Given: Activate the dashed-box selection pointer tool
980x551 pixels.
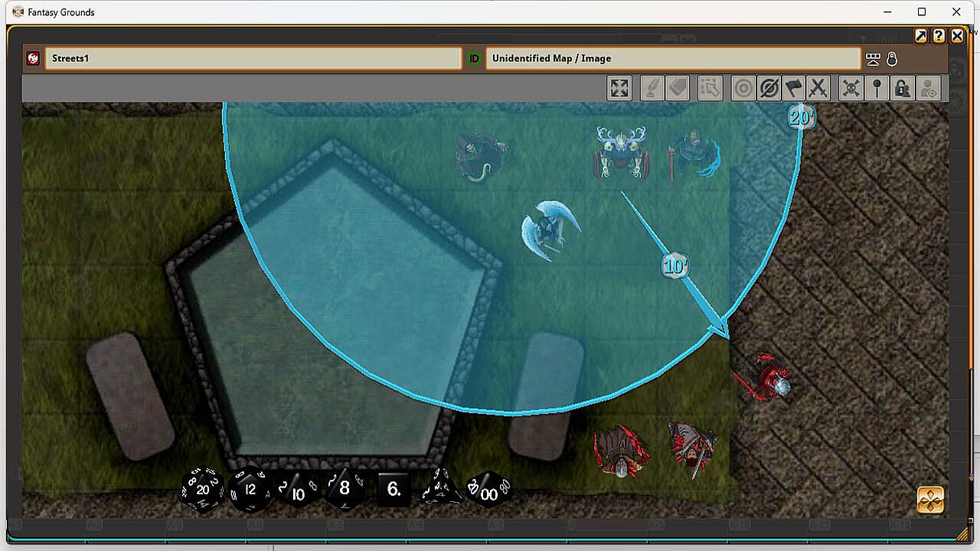Looking at the screenshot, I should coord(710,89).
